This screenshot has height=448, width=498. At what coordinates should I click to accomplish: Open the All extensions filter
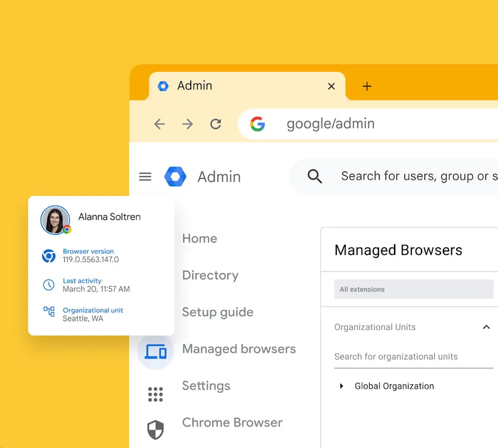tap(414, 289)
